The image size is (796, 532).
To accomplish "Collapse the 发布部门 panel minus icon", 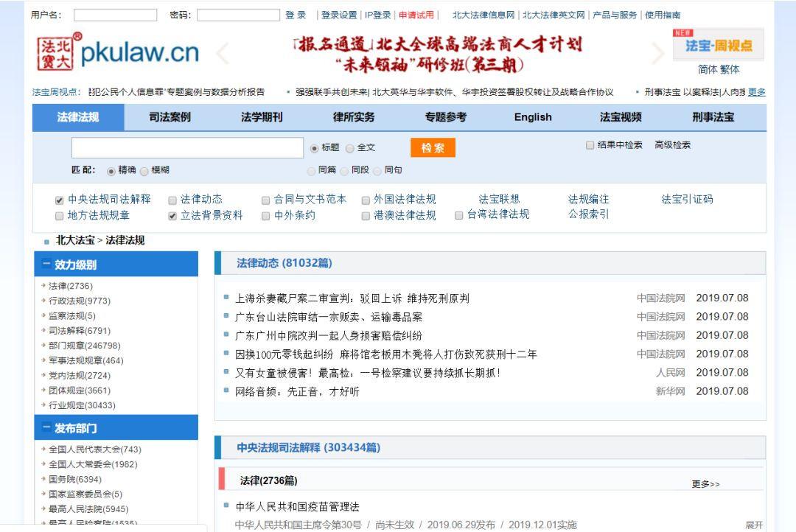I will [x=46, y=427].
